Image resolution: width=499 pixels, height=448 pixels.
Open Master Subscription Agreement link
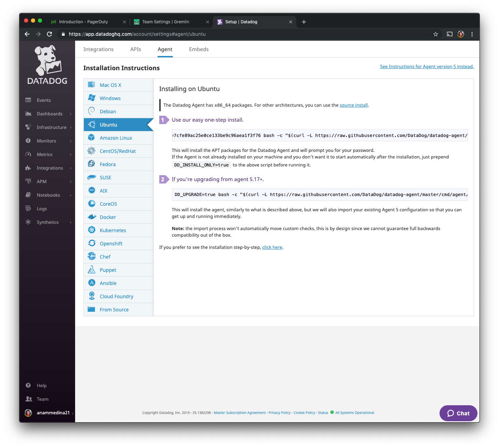[x=240, y=413]
